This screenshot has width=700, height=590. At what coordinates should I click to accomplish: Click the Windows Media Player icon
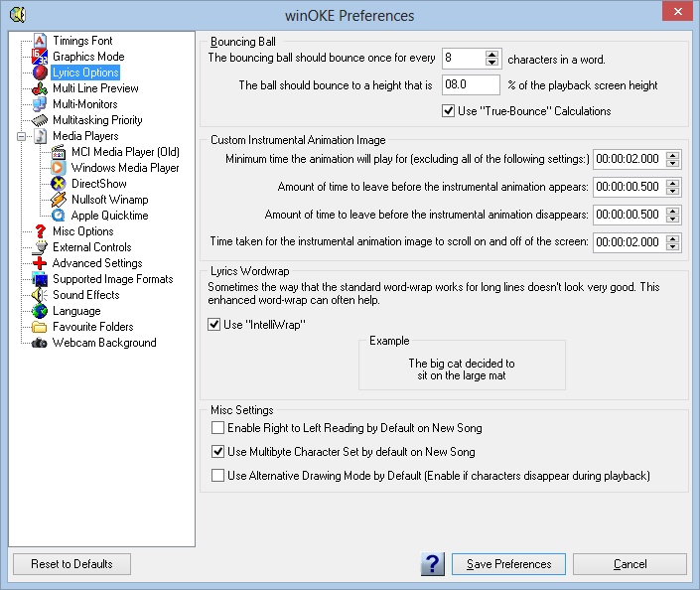(x=59, y=168)
